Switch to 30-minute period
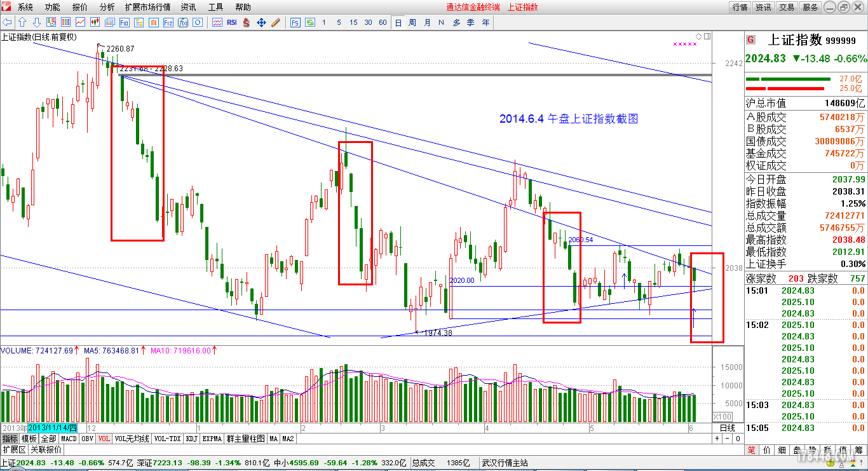Image resolution: width=868 pixels, height=471 pixels. pos(368,22)
